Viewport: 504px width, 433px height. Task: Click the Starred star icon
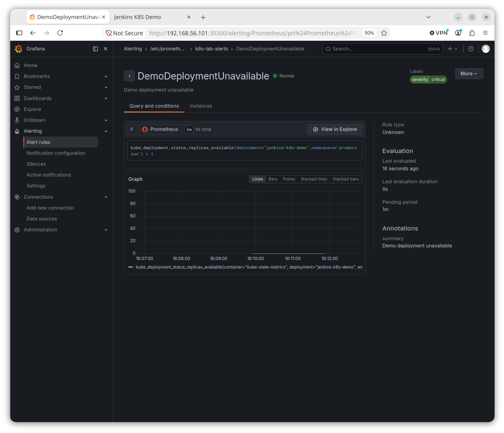[17, 87]
